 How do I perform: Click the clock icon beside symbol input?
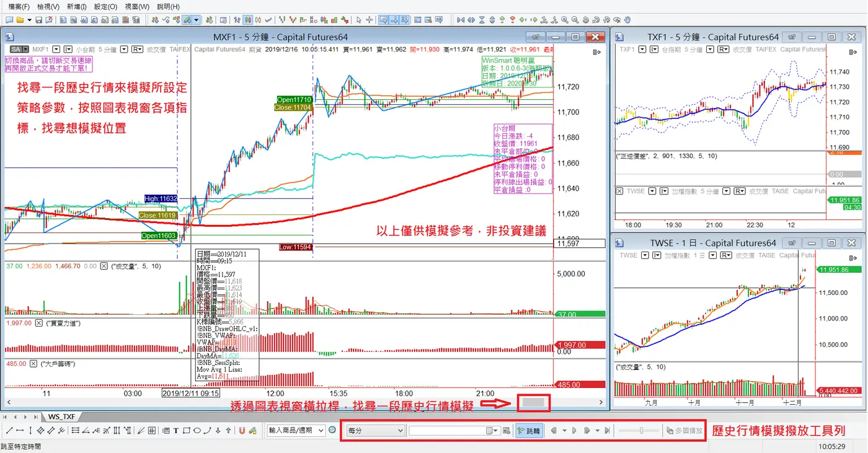click(x=332, y=430)
